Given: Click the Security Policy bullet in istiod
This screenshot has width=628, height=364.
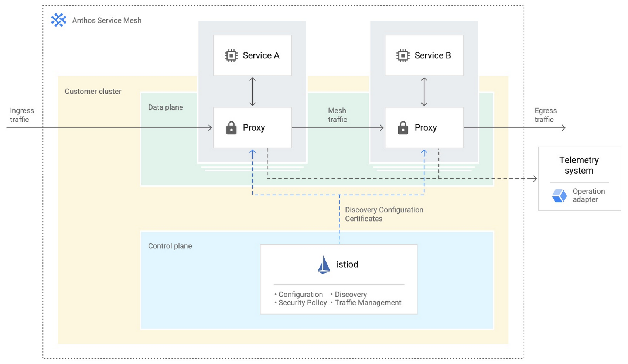Looking at the screenshot, I should (x=301, y=303).
